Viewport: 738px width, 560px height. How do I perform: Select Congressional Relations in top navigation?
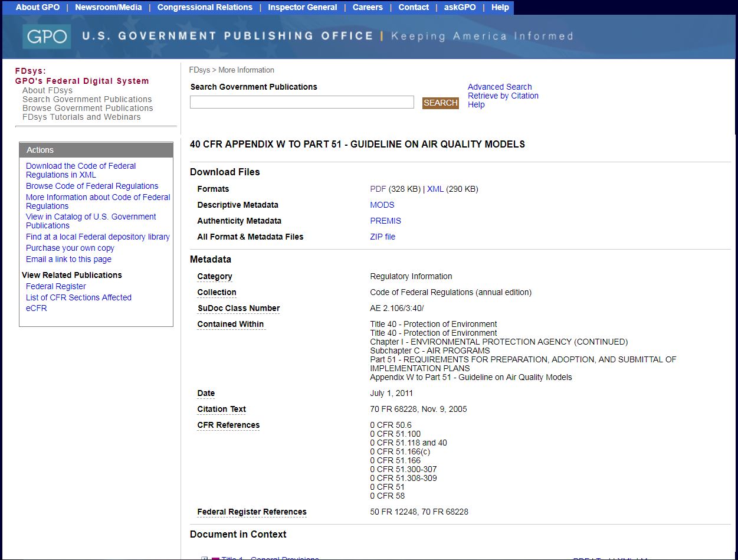(205, 7)
